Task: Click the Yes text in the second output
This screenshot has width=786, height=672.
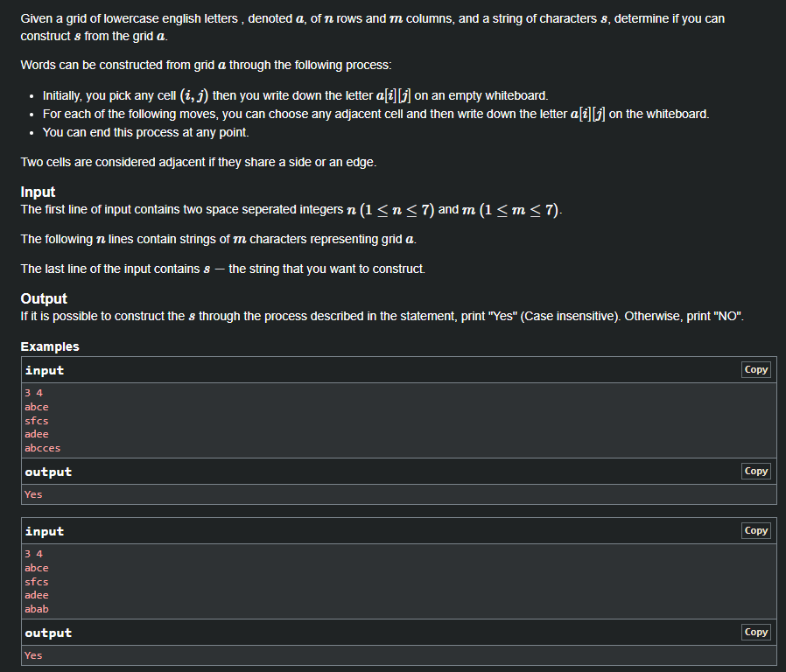Action: coord(32,654)
